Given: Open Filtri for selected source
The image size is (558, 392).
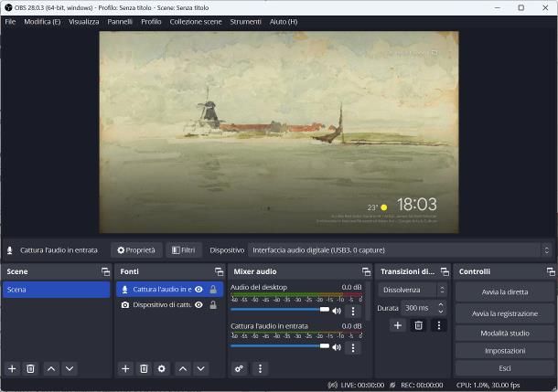Looking at the screenshot, I should coord(184,250).
